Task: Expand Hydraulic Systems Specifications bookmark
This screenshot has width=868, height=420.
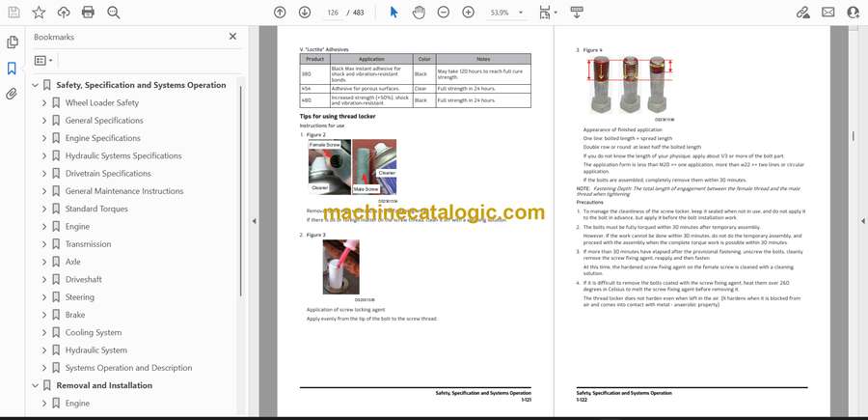Action: tap(44, 156)
